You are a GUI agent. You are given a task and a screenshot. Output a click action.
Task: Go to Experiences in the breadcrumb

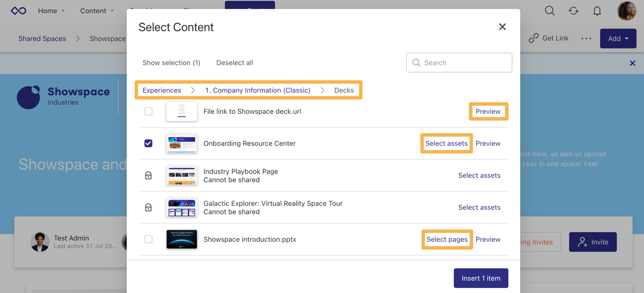162,90
